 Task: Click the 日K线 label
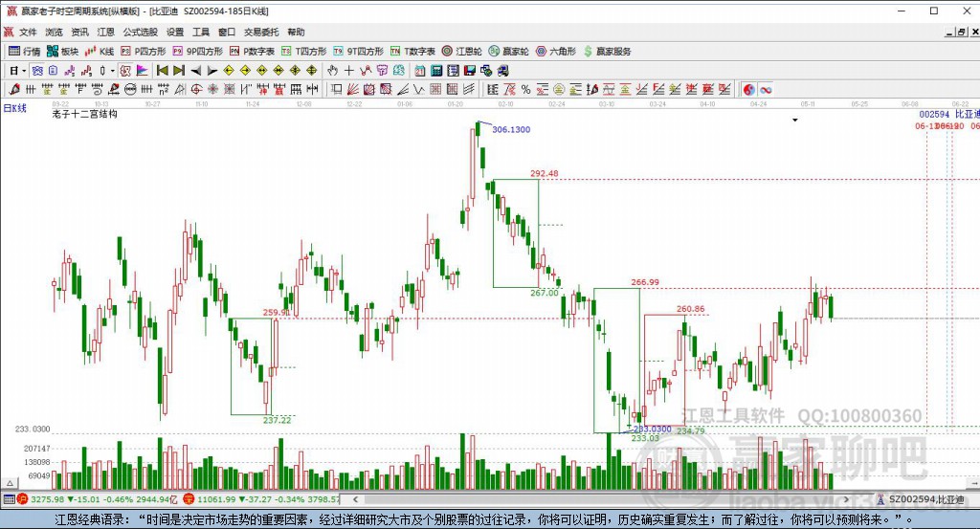[15, 108]
